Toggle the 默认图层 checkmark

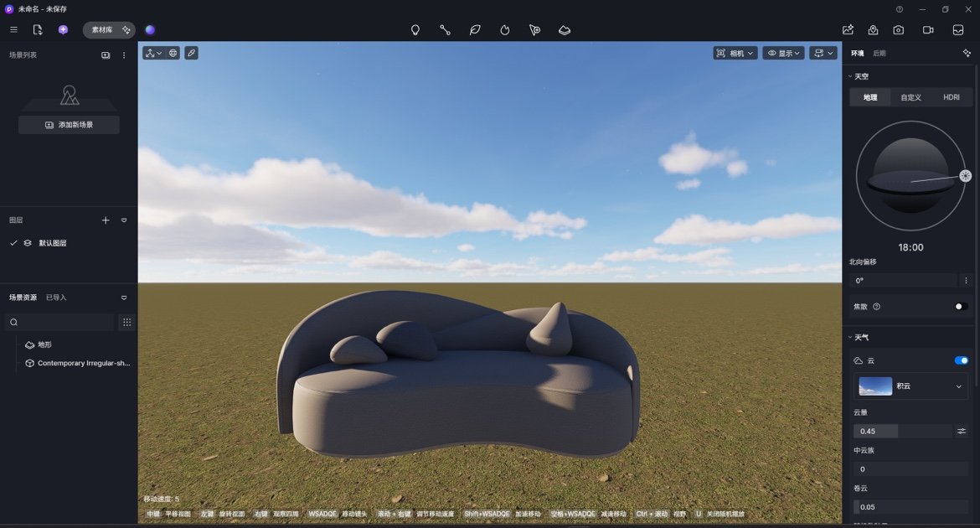[x=13, y=243]
